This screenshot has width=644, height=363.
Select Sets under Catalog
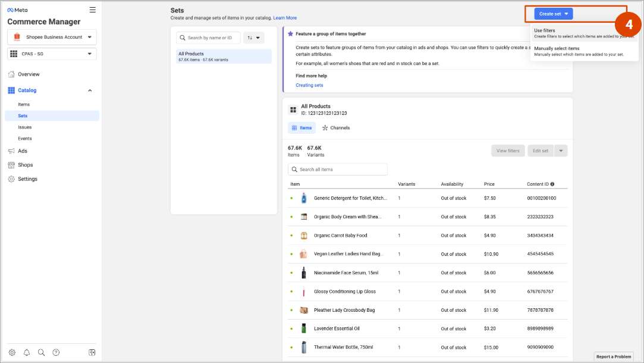52,116
